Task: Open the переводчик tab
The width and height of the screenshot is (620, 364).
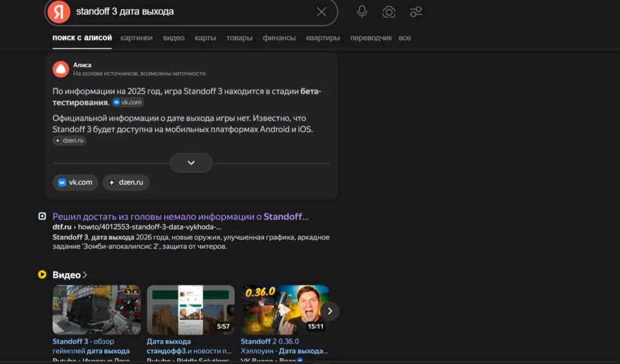Action: pos(371,37)
